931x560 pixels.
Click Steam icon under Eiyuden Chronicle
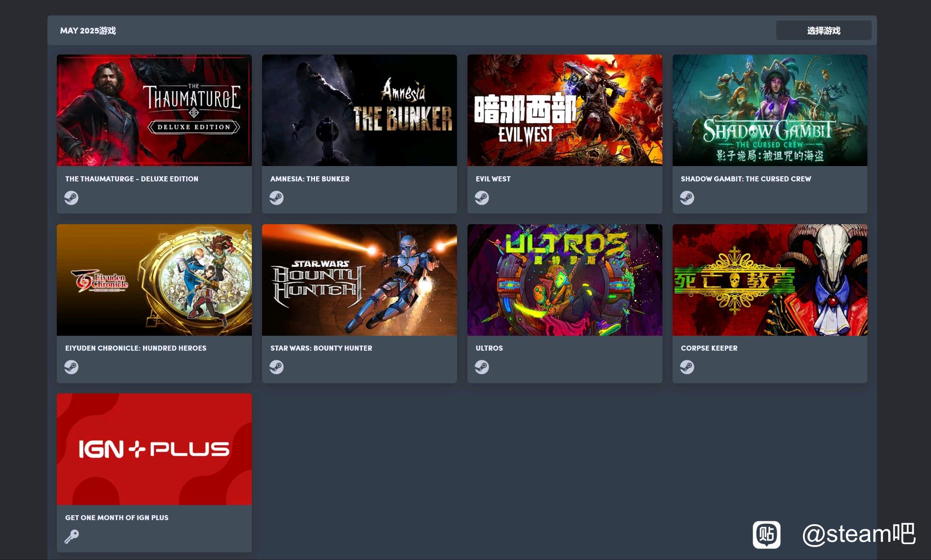[71, 367]
